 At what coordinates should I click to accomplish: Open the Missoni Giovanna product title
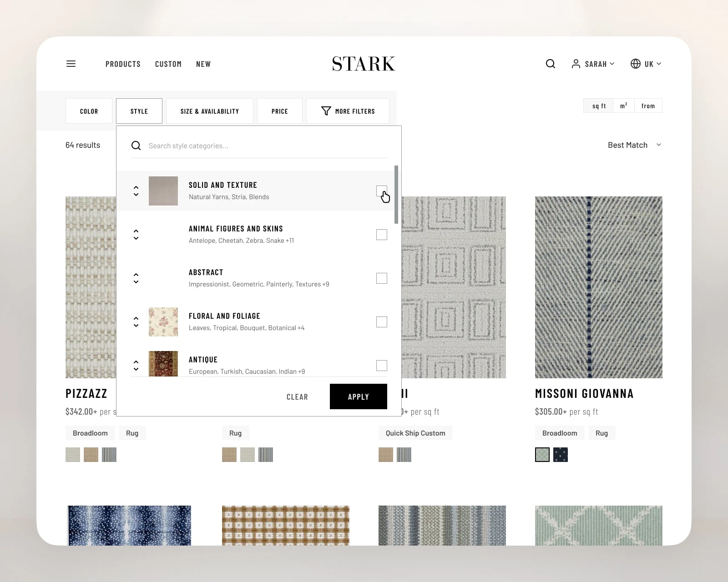click(584, 393)
